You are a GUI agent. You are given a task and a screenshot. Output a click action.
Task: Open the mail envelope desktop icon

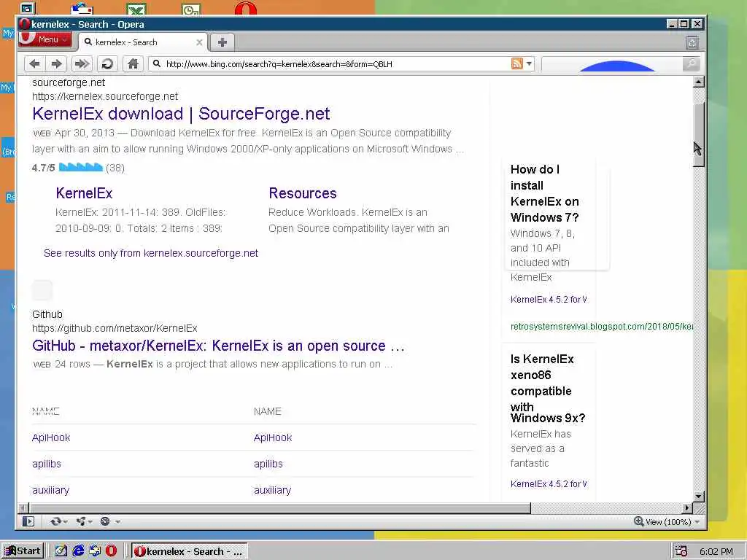point(82,9)
